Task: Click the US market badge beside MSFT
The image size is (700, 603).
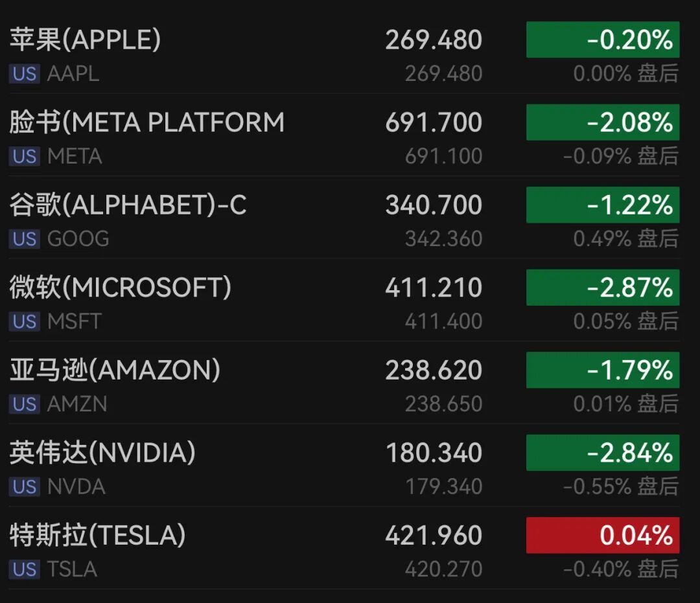Action: [x=25, y=322]
